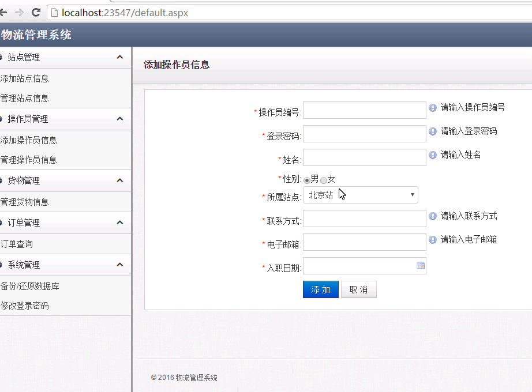Select the 女 gender radio button

tap(324, 180)
